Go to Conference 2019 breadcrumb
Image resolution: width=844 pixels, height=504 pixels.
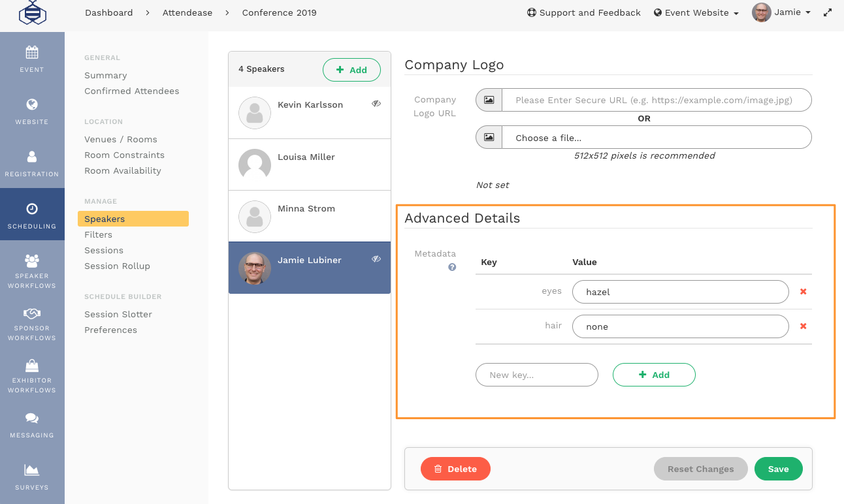(280, 12)
